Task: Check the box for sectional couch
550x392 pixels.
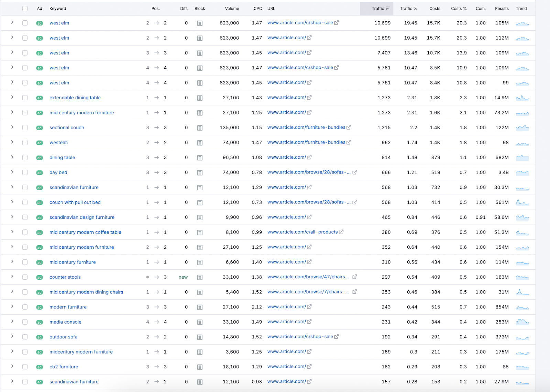Action: point(25,127)
